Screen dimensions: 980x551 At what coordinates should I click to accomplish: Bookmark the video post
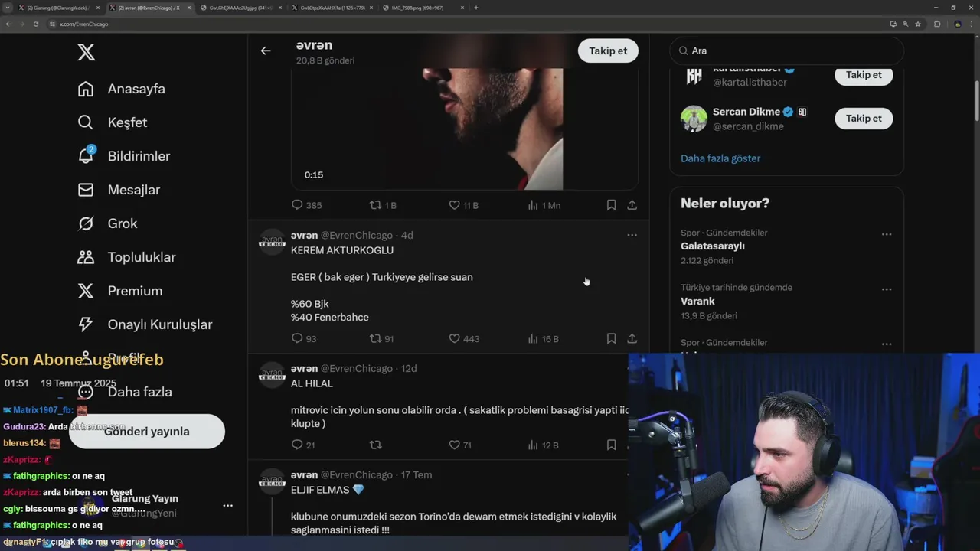click(611, 205)
